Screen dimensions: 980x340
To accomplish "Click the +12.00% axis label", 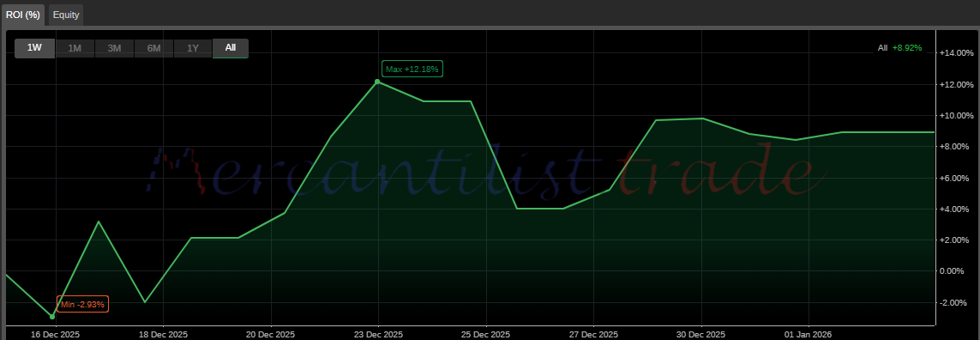I will [x=956, y=84].
